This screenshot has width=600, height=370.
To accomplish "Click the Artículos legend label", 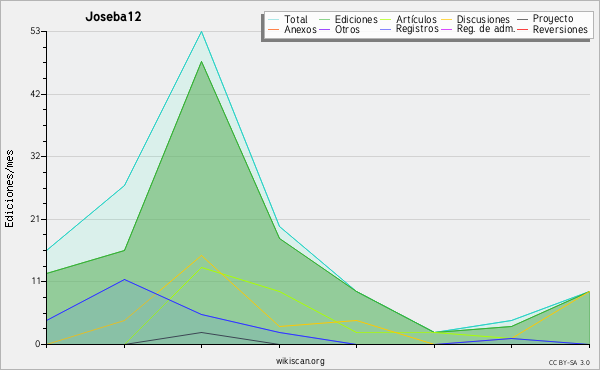I will [x=416, y=19].
